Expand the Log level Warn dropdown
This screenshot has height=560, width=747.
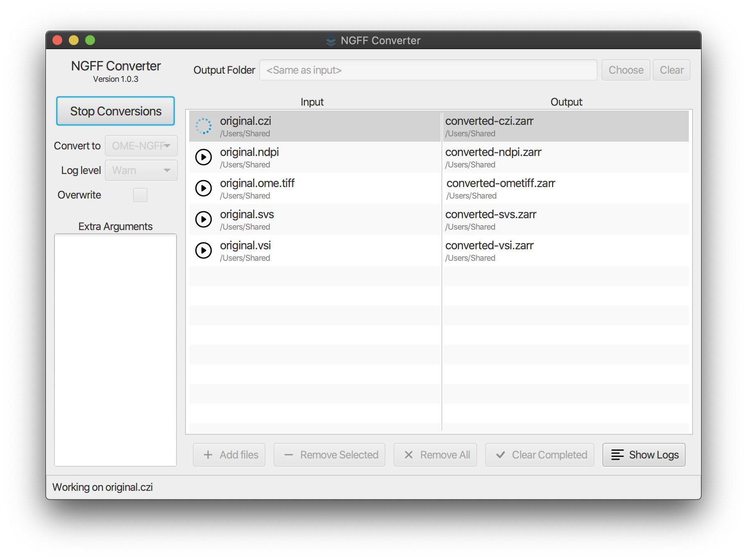pyautogui.click(x=141, y=170)
